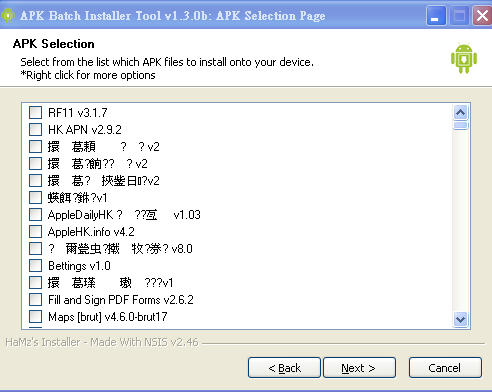Go back with the < Back button
The image size is (492, 392).
click(284, 368)
